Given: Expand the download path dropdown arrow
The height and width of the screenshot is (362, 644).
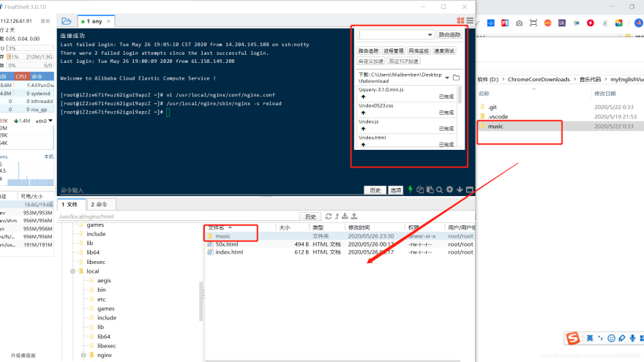Looking at the screenshot, I should pyautogui.click(x=447, y=78).
